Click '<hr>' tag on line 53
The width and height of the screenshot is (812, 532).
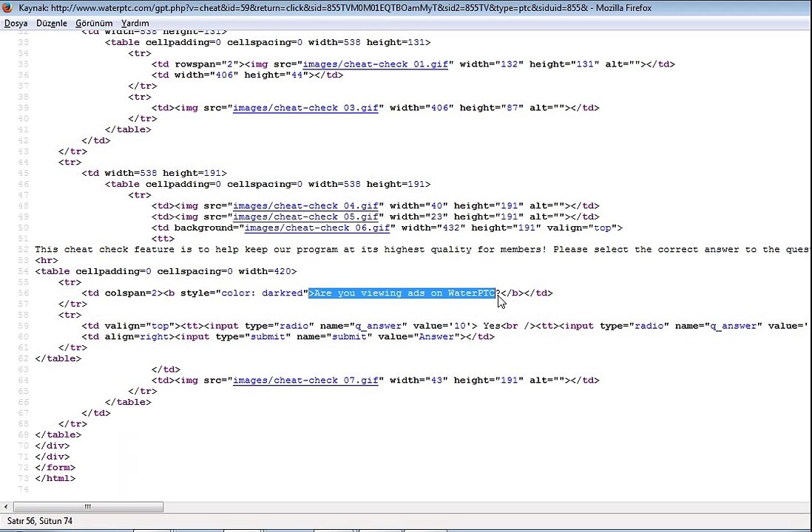(47, 260)
